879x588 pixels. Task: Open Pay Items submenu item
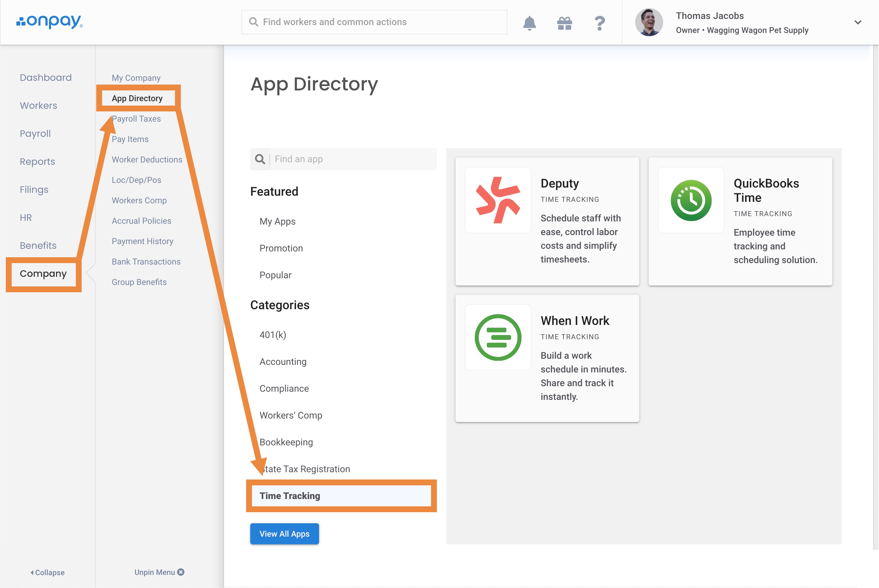coord(130,139)
